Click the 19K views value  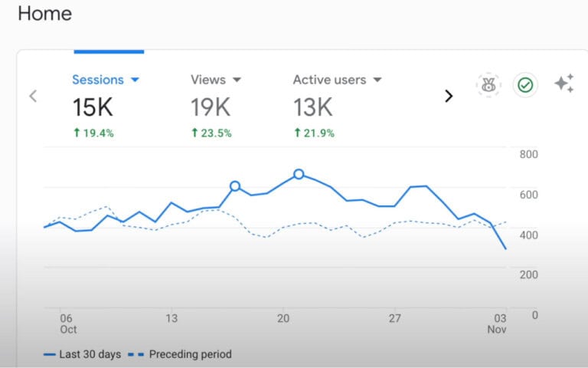click(x=211, y=107)
